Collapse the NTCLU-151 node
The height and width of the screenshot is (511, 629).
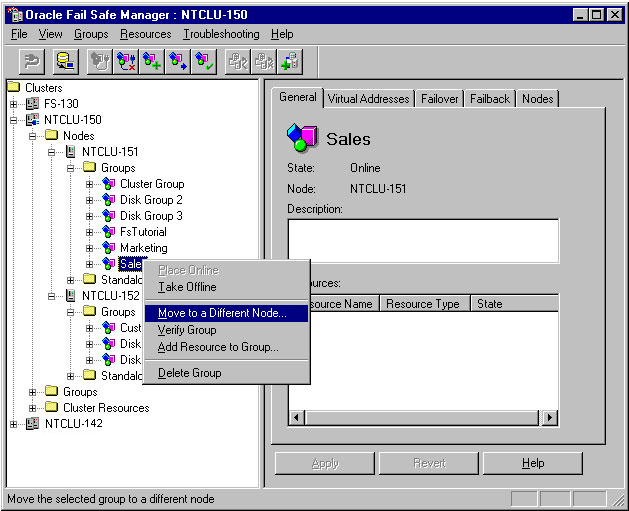tap(51, 152)
